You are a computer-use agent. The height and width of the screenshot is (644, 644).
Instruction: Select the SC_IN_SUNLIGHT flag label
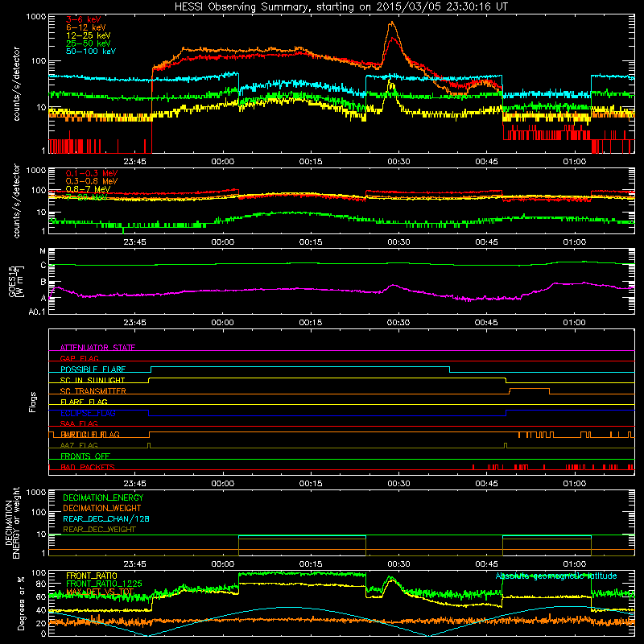tap(93, 380)
